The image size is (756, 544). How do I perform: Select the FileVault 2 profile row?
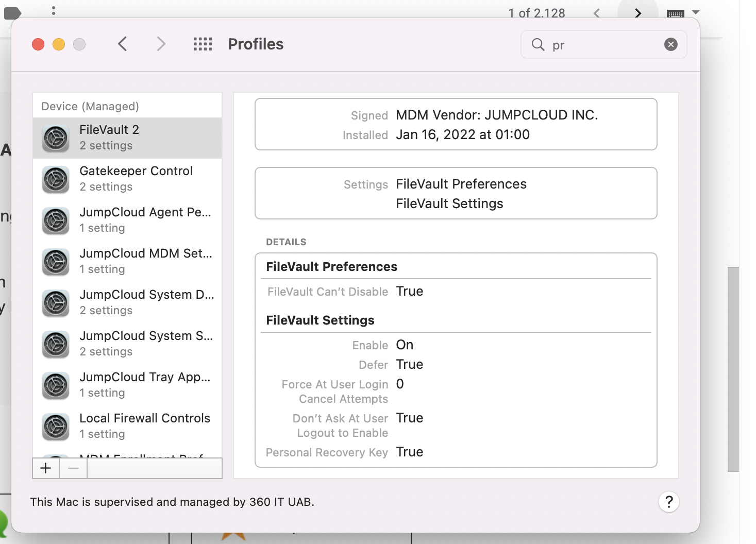[127, 138]
